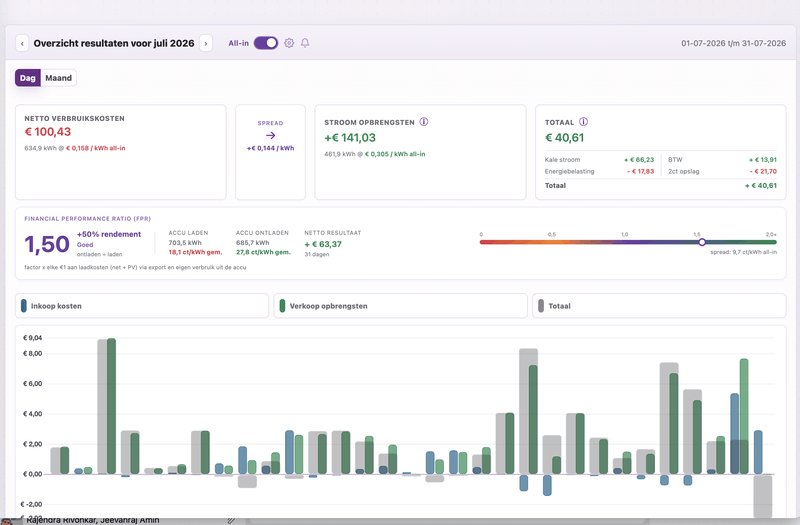Click the blue Inkoop kosten color swatch
800x525 pixels.
(x=23, y=306)
